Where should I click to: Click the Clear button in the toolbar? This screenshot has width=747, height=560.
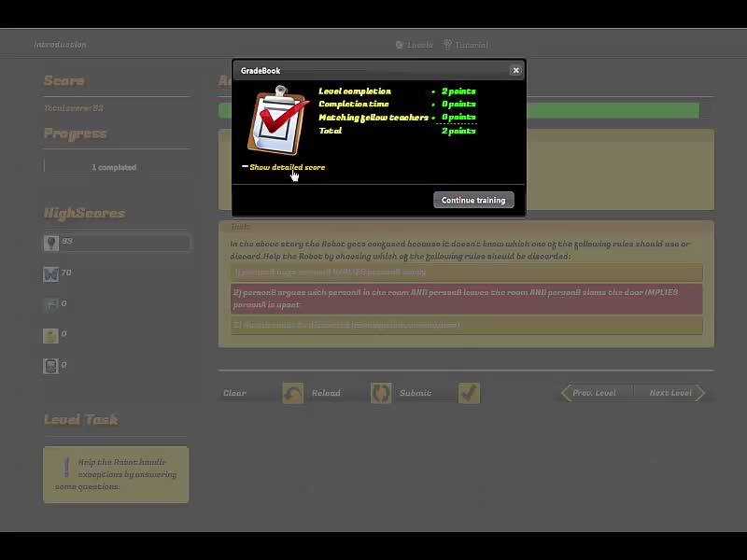pyautogui.click(x=233, y=393)
